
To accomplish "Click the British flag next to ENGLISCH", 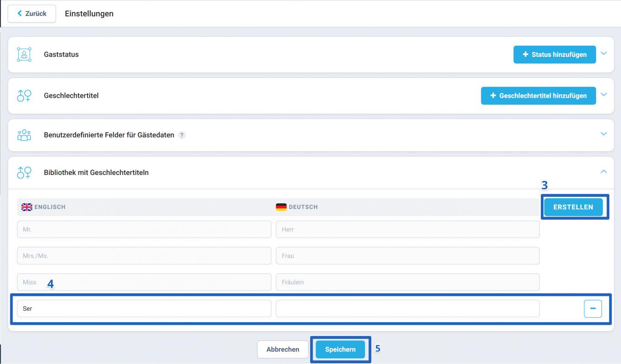I will (x=27, y=207).
